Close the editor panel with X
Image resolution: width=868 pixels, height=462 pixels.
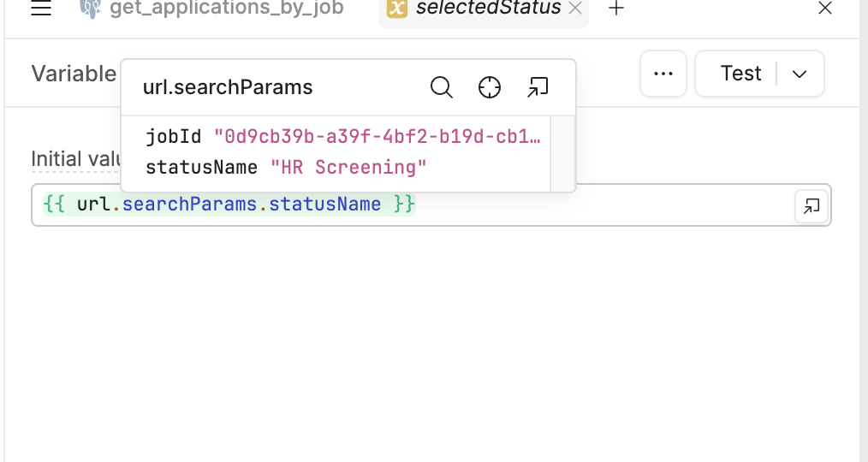825,9
